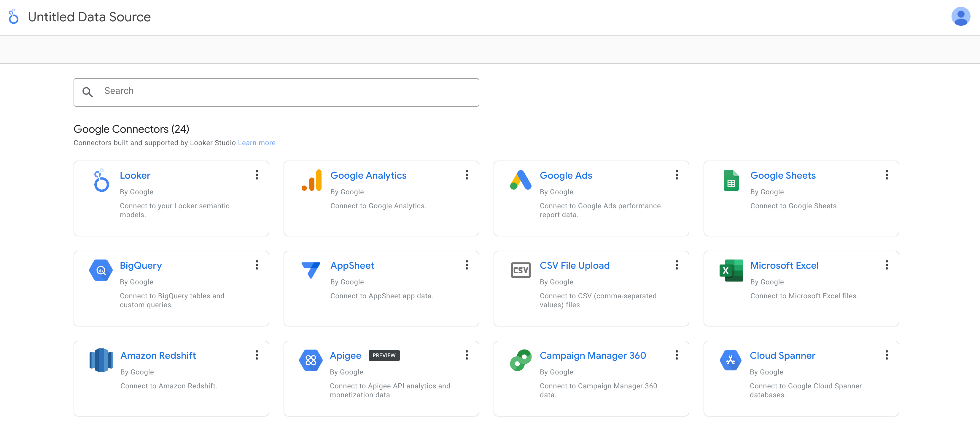Click the Google Analytics bar-chart icon
The height and width of the screenshot is (426, 980).
[x=311, y=180]
